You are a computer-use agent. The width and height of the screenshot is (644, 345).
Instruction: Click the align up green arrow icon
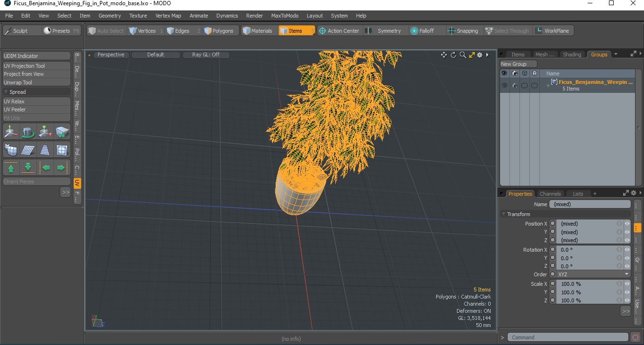click(11, 168)
